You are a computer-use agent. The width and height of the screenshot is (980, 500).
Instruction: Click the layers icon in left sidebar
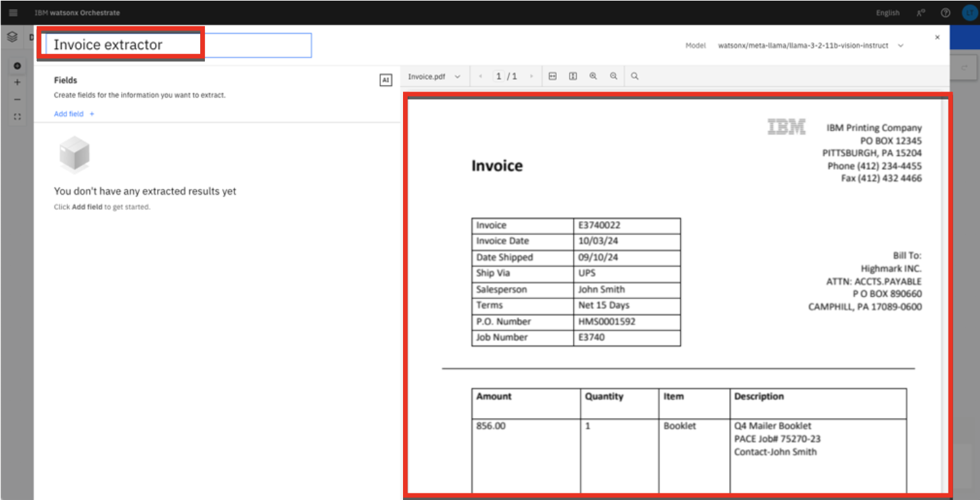tap(12, 37)
